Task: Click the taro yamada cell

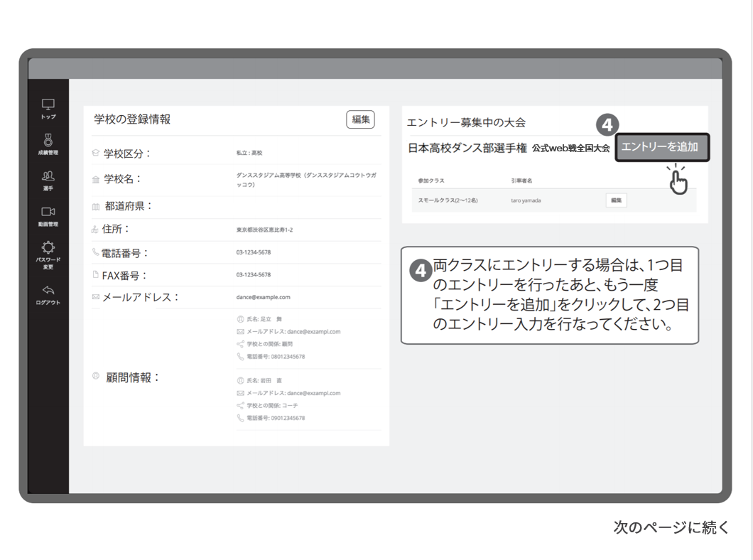Action: click(x=526, y=200)
